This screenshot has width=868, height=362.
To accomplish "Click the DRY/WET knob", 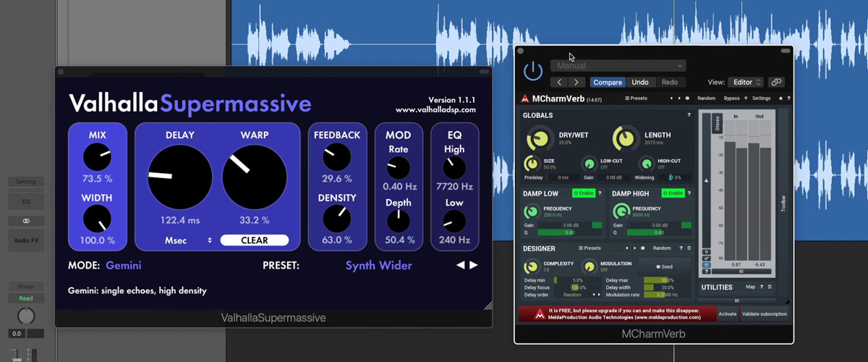I will (539, 138).
